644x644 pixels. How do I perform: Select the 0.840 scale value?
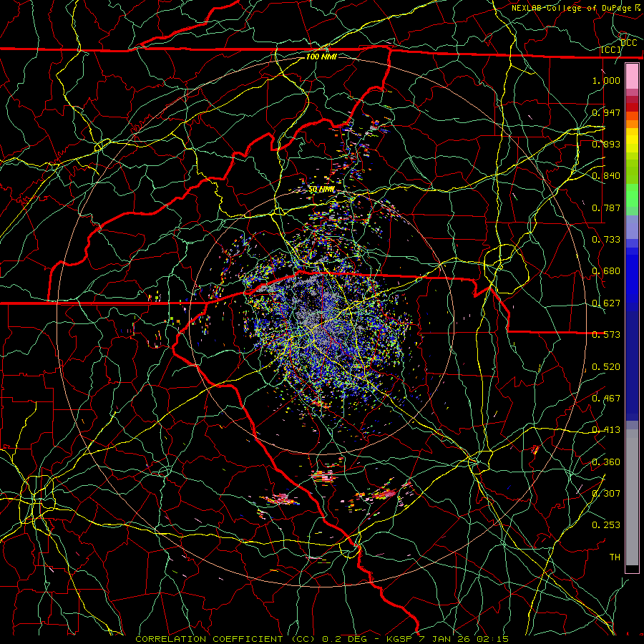tap(606, 176)
